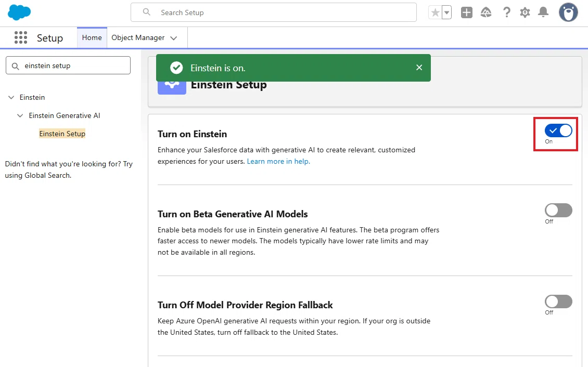This screenshot has height=367, width=588.
Task: Click the 'Turn on Einstein' heading
Action: click(x=192, y=134)
